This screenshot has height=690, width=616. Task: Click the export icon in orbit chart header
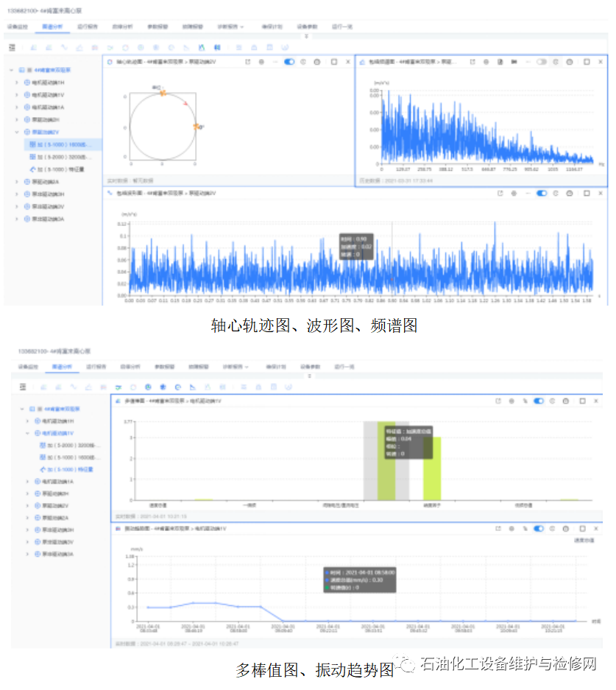tap(248, 62)
